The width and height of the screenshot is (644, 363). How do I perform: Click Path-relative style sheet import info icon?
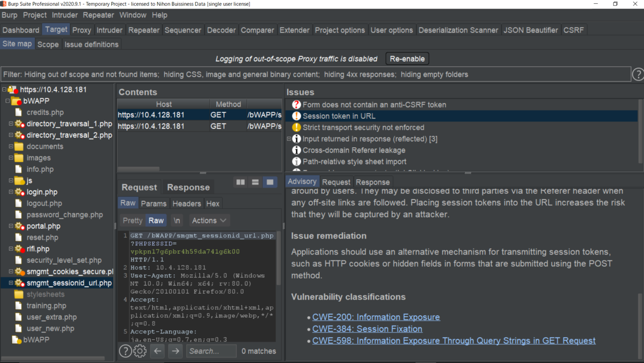(296, 162)
